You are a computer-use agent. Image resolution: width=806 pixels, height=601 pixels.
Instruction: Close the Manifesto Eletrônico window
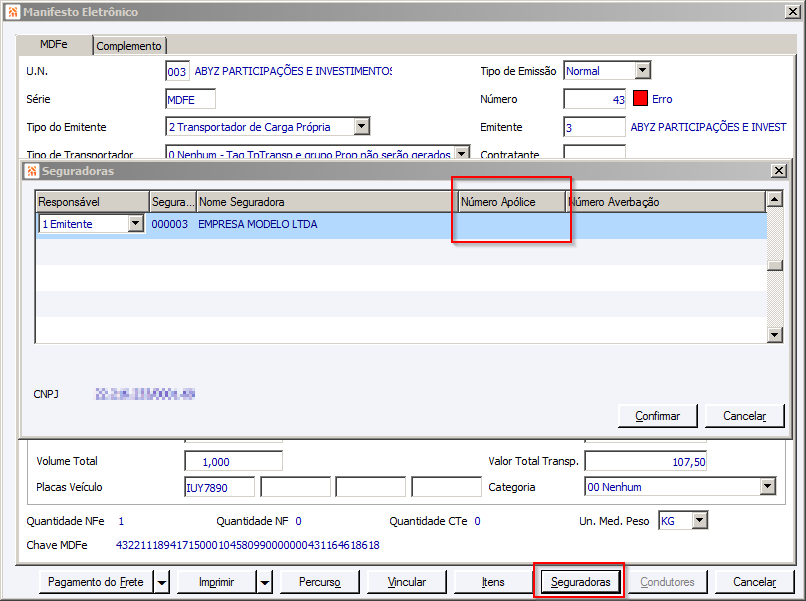click(x=793, y=12)
